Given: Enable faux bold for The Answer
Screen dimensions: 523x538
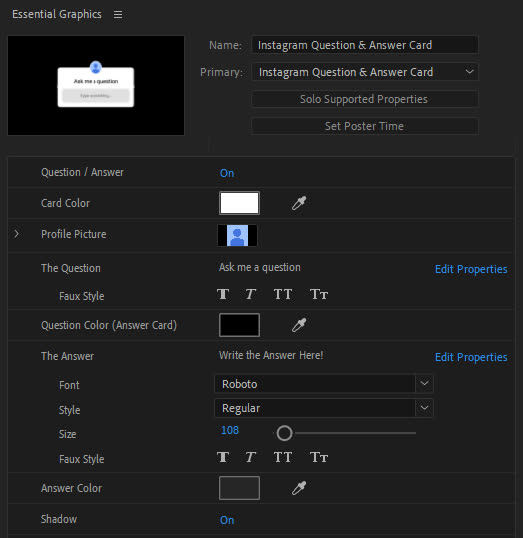Looking at the screenshot, I should click(x=223, y=457).
